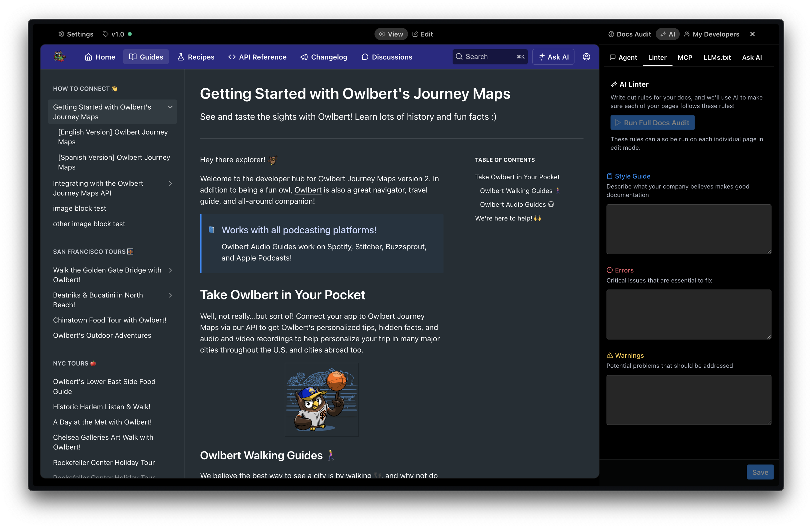Expand Integrating with the Owlbert Journey Maps API
The height and width of the screenshot is (528, 812).
pyautogui.click(x=170, y=183)
